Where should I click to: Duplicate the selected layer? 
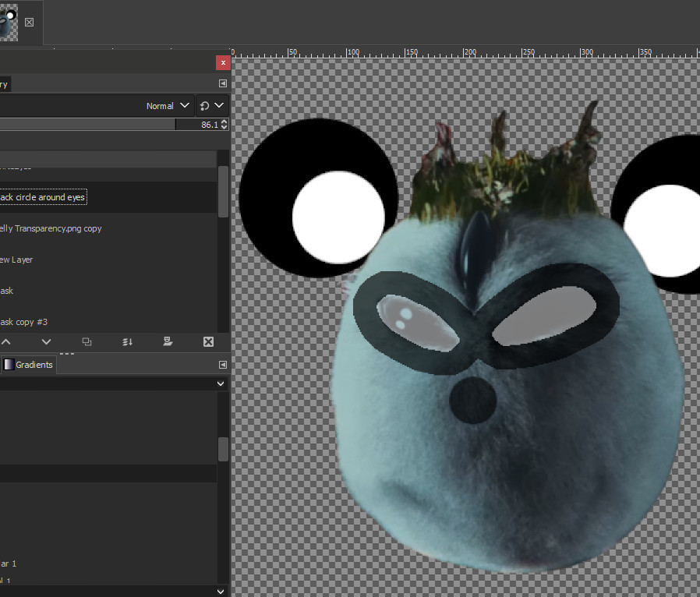coord(87,342)
